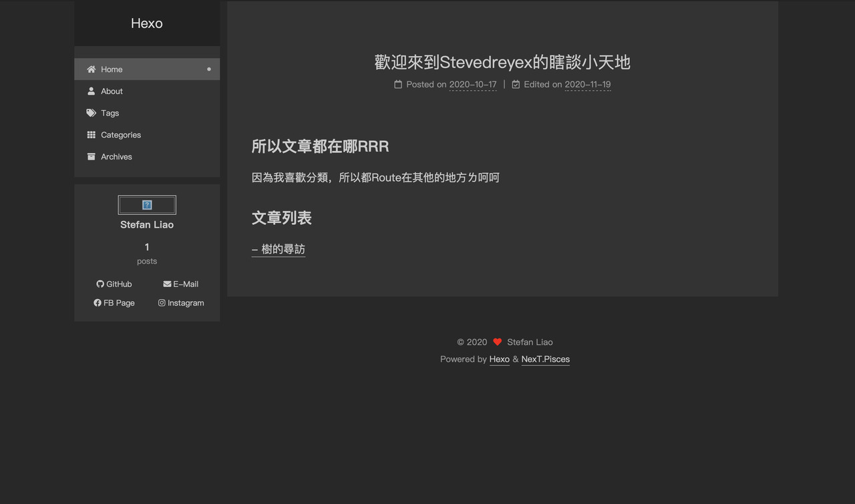Screen dimensions: 855x504
Task: Click Stefan Liao in the footer
Action: tap(530, 342)
